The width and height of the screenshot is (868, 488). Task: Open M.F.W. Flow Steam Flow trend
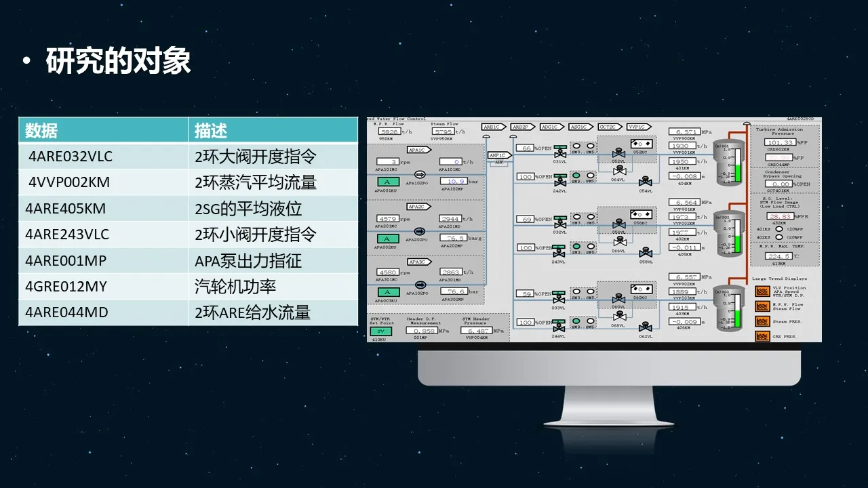(762, 306)
